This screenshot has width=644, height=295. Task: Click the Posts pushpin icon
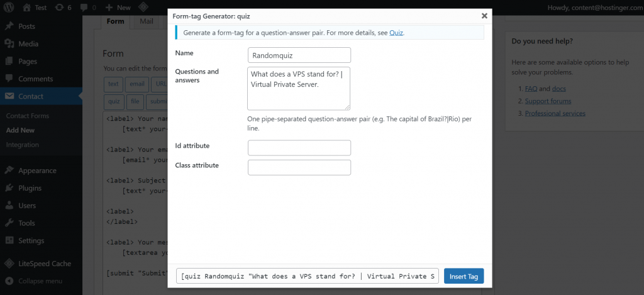pos(9,26)
